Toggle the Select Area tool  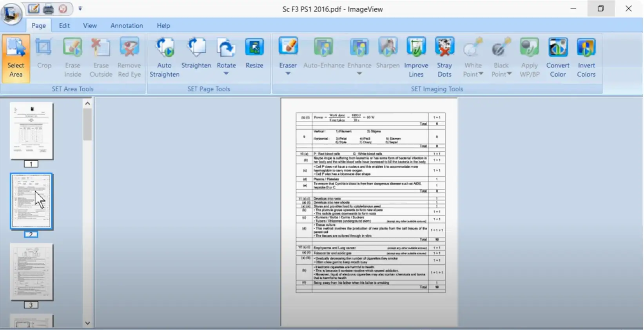coord(16,58)
